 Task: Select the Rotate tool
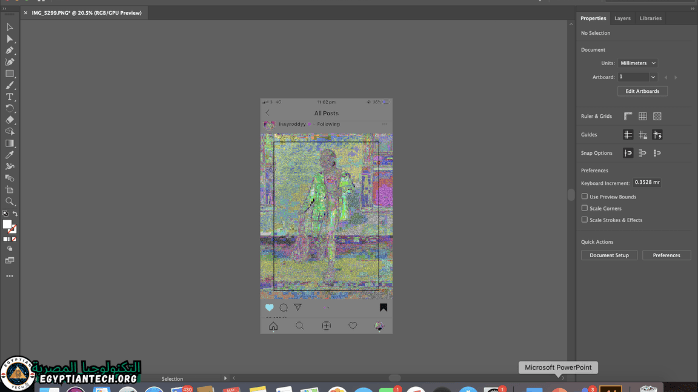pos(9,109)
